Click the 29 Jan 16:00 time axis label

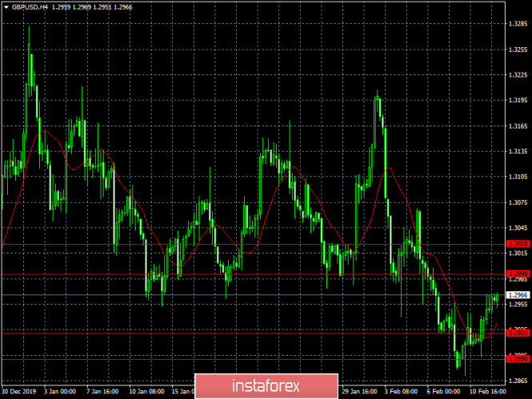tap(359, 391)
